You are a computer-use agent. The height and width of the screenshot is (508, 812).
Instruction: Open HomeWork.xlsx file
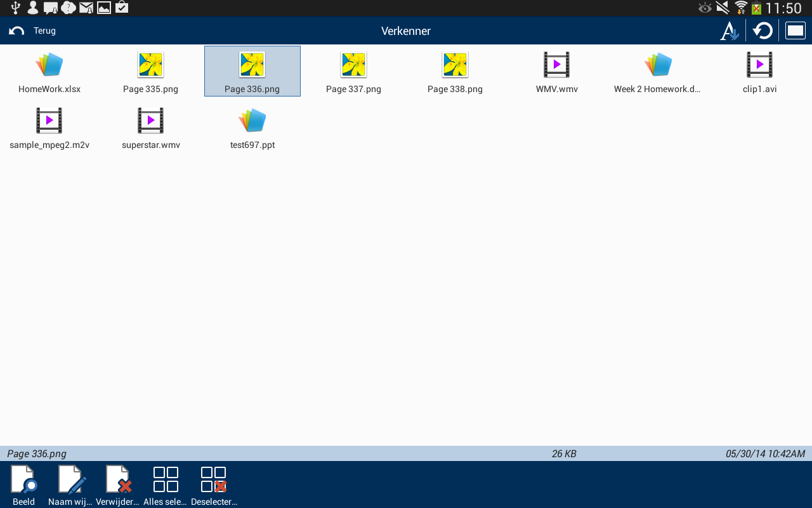point(49,71)
